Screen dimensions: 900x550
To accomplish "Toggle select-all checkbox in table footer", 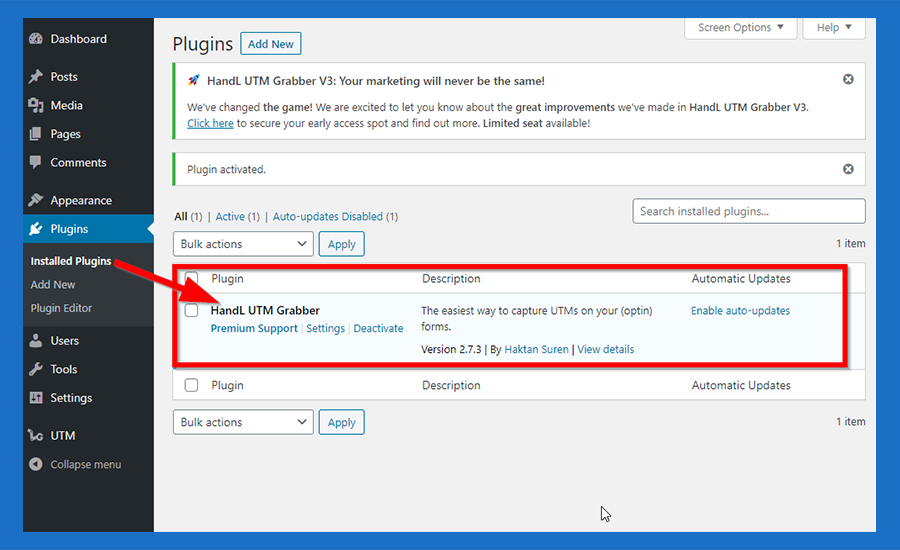I will pos(191,385).
